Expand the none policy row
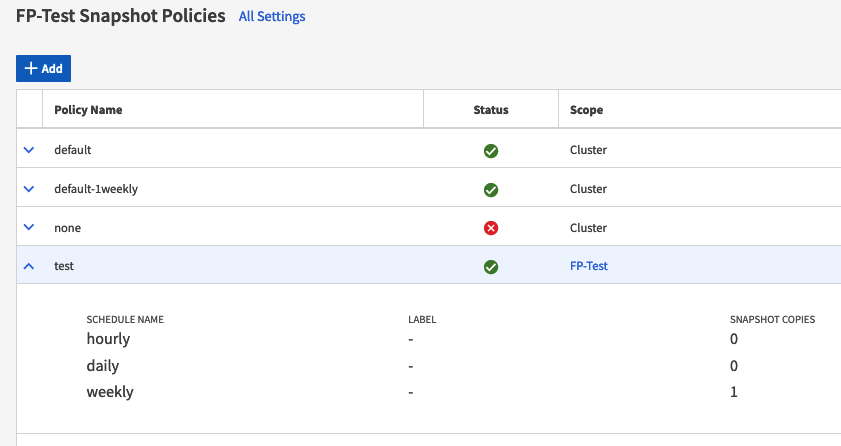Screen dimensions: 841x446 29,228
